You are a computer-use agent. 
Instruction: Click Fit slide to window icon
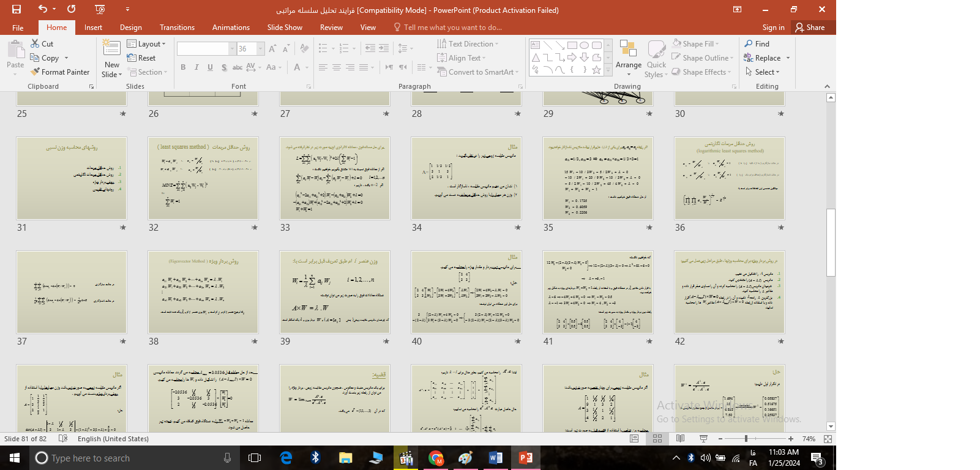tap(828, 439)
